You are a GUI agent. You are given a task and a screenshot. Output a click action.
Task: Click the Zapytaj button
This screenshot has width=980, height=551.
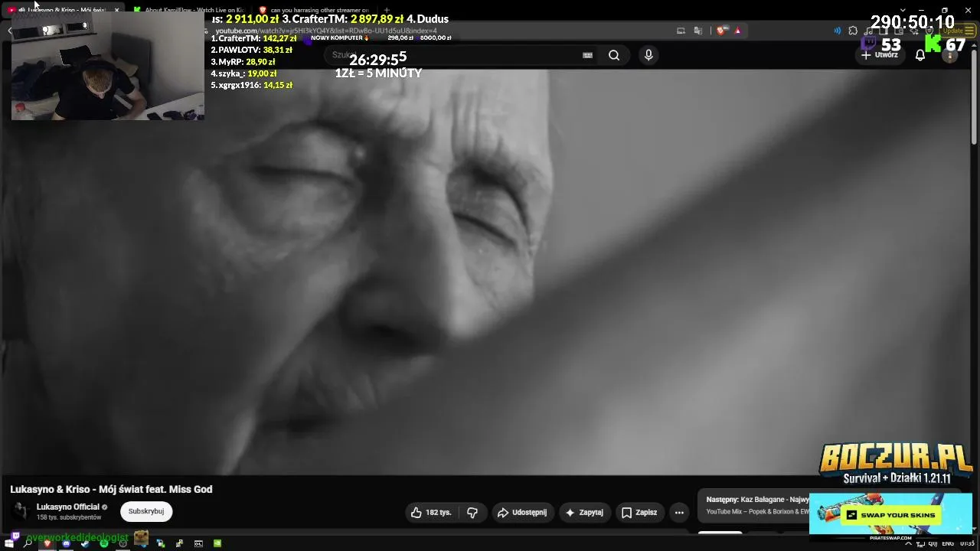pos(586,512)
